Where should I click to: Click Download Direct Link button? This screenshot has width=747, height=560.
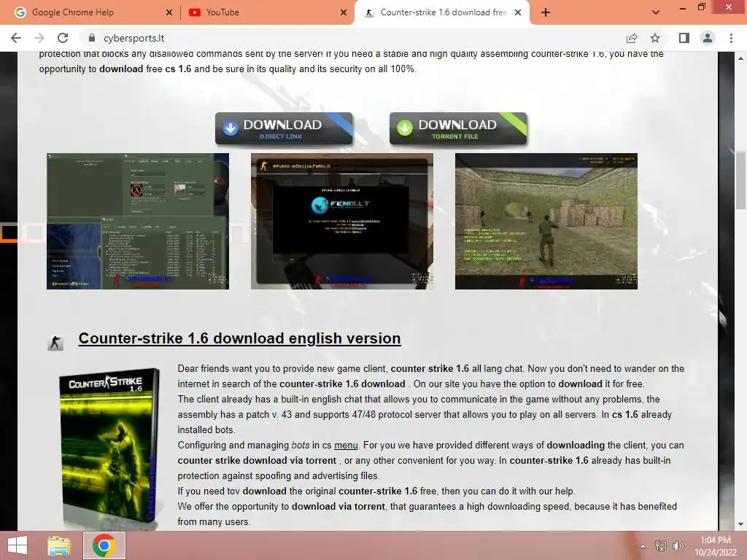point(284,128)
